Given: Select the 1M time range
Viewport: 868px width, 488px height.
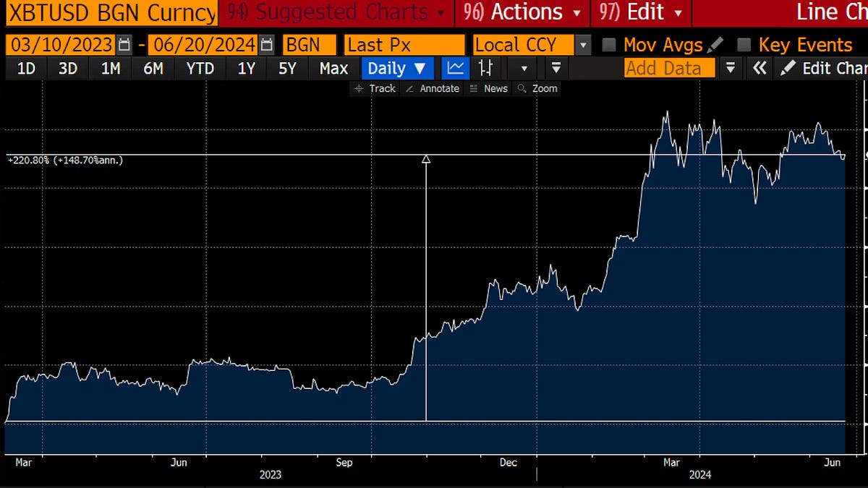Looking at the screenshot, I should click(110, 69).
